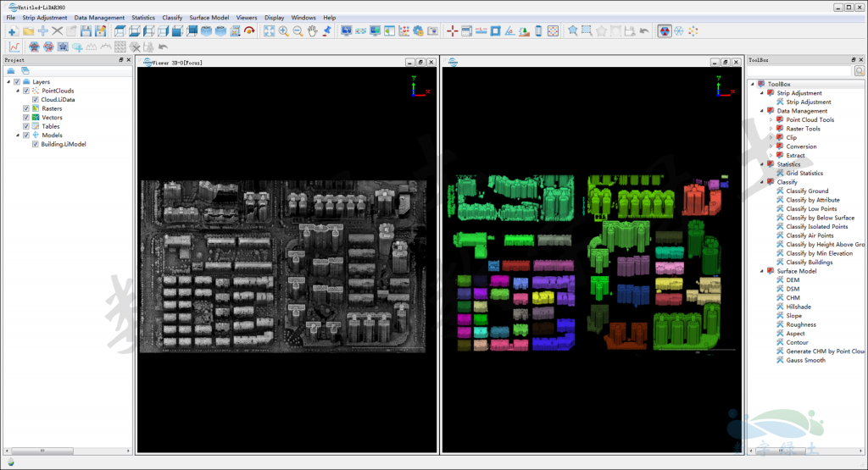Expand the Point Cloud Tools node
Image resolution: width=868 pixels, height=470 pixels.
click(x=771, y=120)
